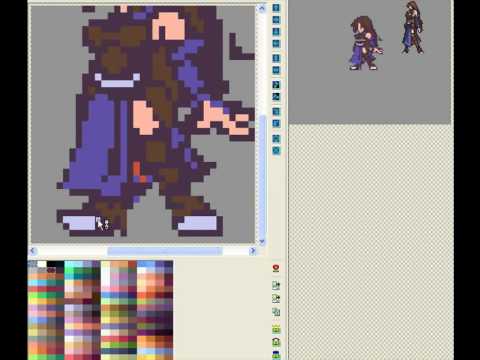Click the upper dark arrow icon in the blue toolbar
This screenshot has width=480, height=360.
[x=276, y=85]
